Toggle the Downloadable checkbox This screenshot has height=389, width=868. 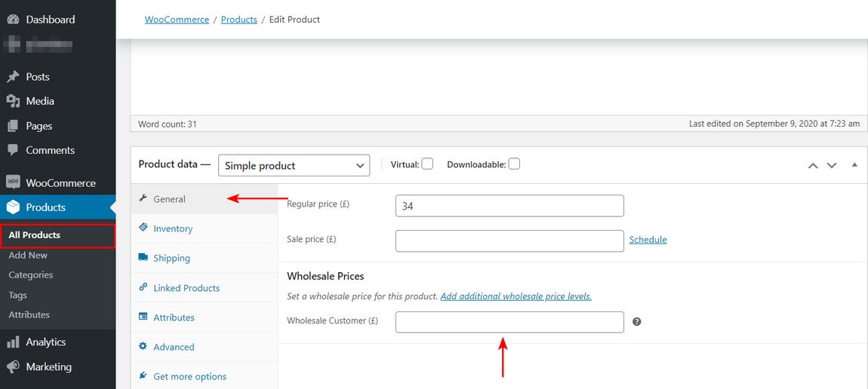click(x=514, y=164)
